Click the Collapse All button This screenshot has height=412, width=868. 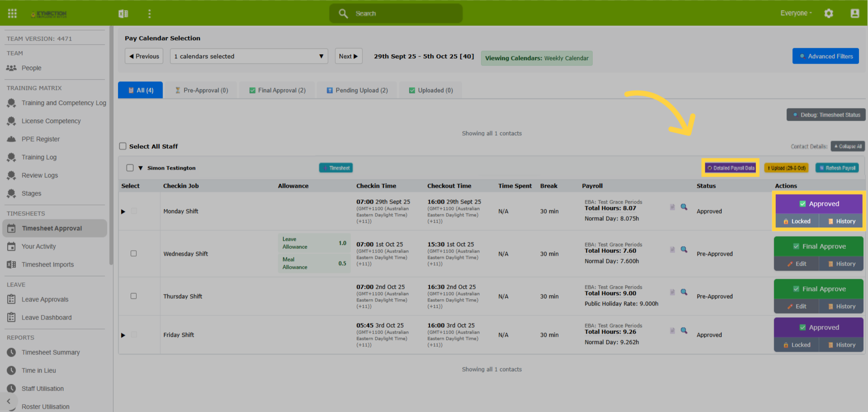pyautogui.click(x=848, y=146)
